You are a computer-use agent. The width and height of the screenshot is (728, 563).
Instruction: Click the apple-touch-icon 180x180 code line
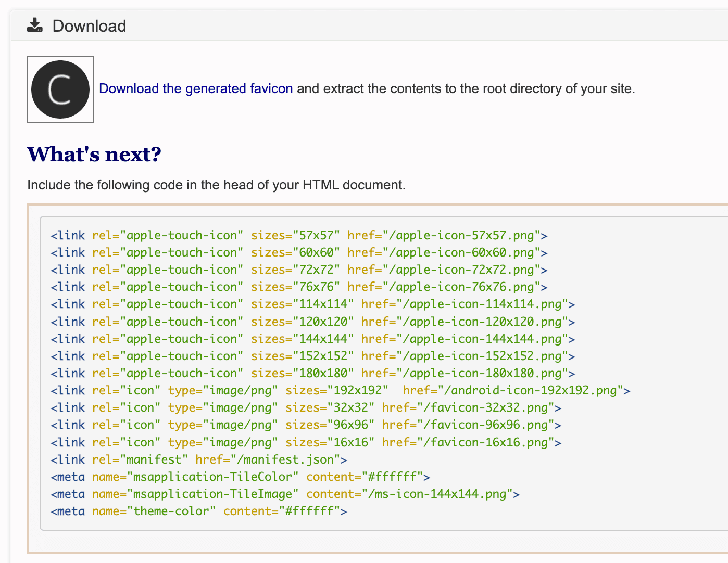312,373
